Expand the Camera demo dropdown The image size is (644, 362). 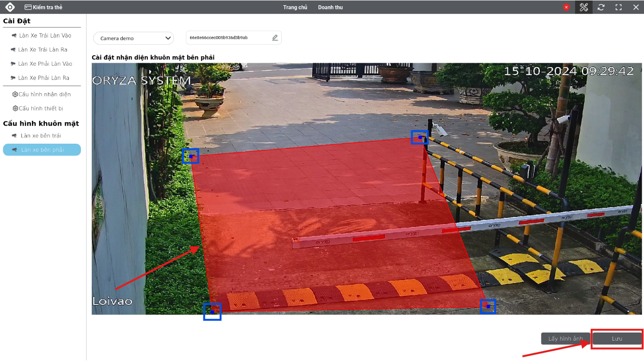tap(134, 38)
